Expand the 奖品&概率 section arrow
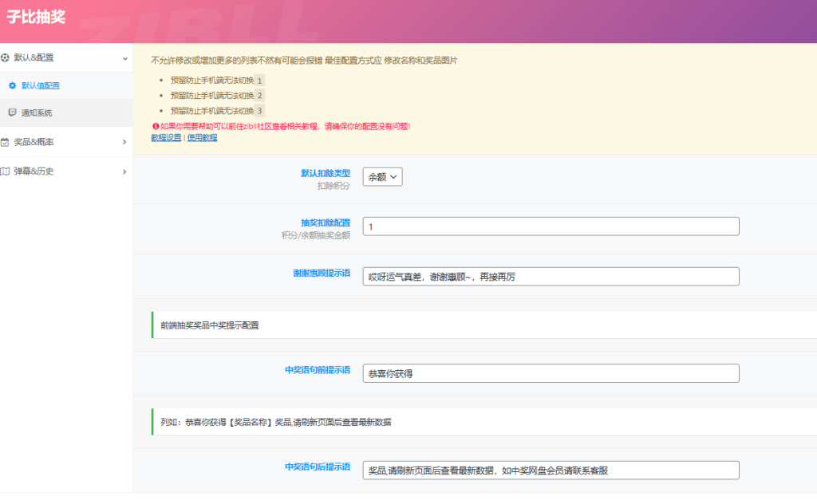Screen dimensions: 817x504 pos(124,142)
